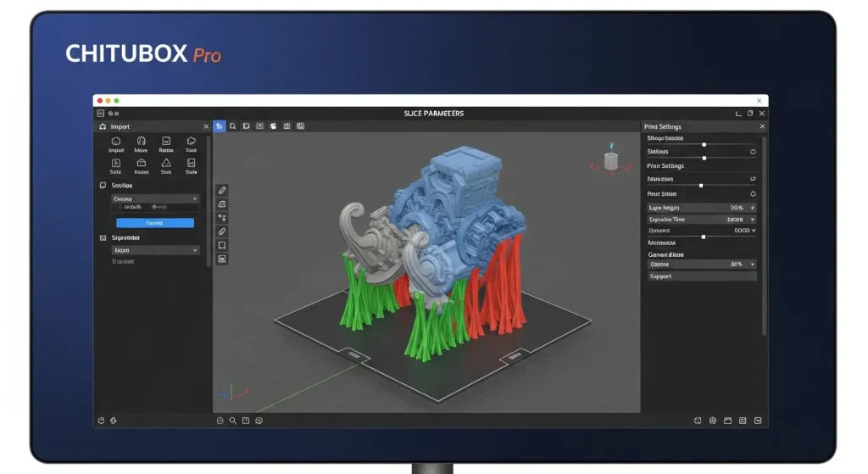Click the last icon at bottom-right corner

758,421
